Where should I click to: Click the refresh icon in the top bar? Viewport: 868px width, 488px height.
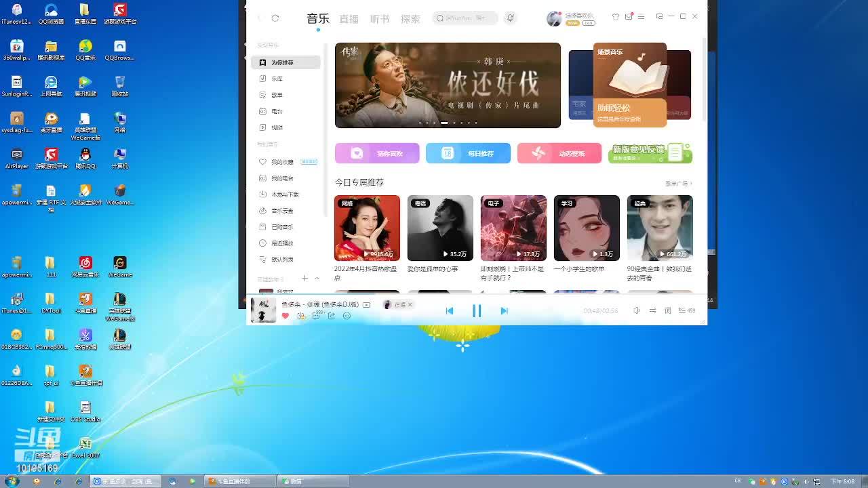(275, 18)
